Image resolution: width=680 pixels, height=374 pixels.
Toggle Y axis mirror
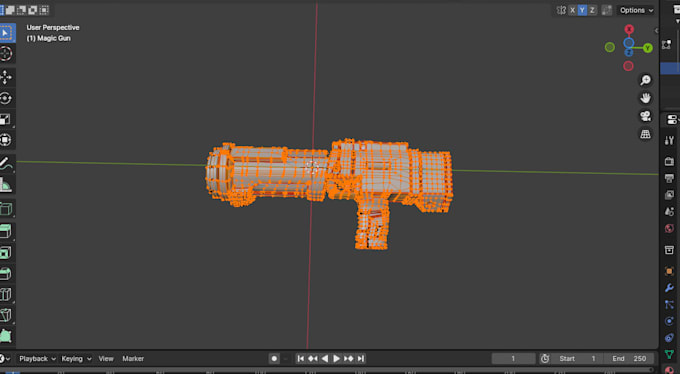pos(582,10)
